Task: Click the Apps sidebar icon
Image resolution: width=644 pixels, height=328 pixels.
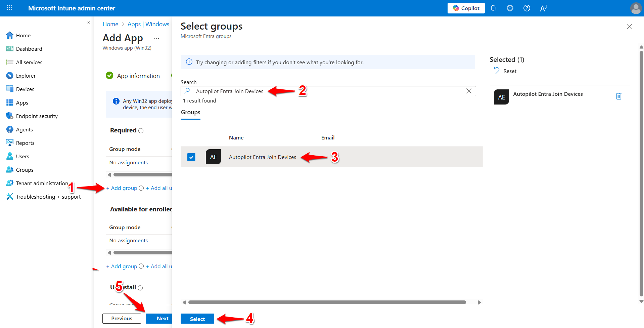Action: [x=10, y=102]
